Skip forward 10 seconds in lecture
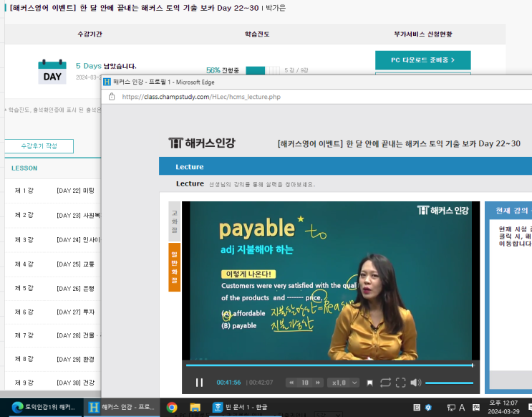This screenshot has height=417, width=532. (318, 383)
